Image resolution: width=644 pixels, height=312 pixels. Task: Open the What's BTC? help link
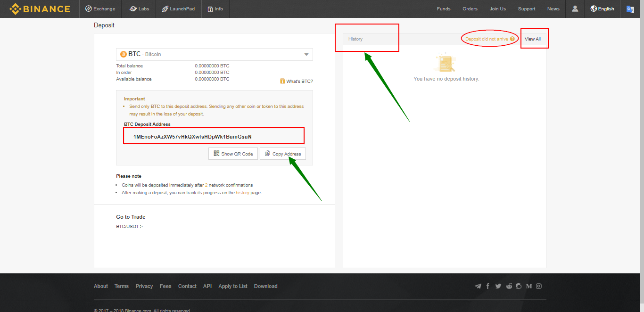[x=297, y=82]
